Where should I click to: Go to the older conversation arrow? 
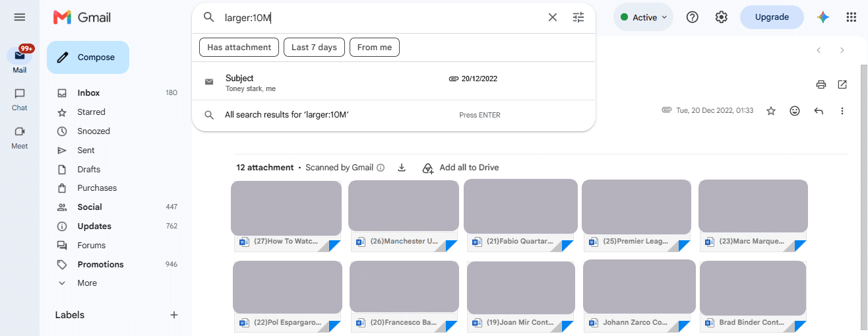(842, 50)
